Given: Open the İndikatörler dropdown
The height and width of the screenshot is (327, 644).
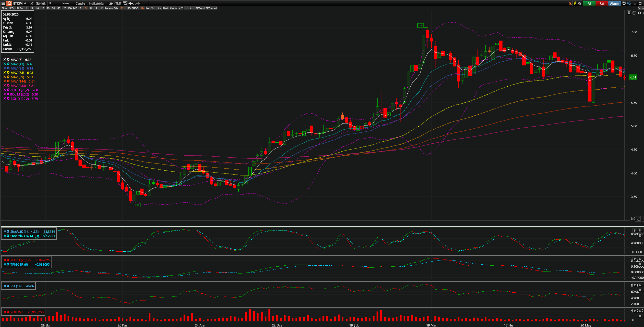Looking at the screenshot, I should click(97, 3).
